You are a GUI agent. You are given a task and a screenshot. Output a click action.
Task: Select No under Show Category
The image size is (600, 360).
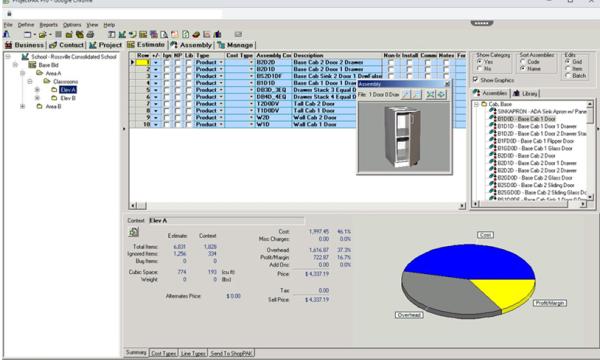479,68
